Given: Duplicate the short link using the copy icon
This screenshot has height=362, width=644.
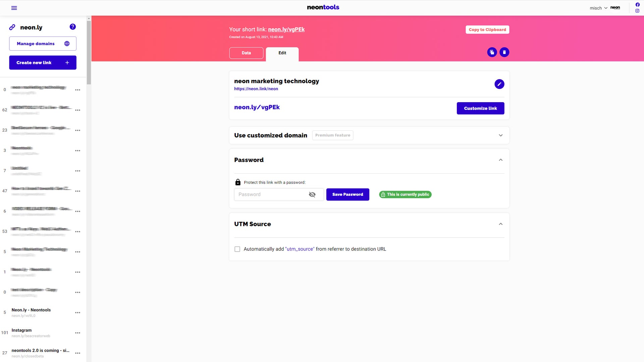Looking at the screenshot, I should (492, 52).
